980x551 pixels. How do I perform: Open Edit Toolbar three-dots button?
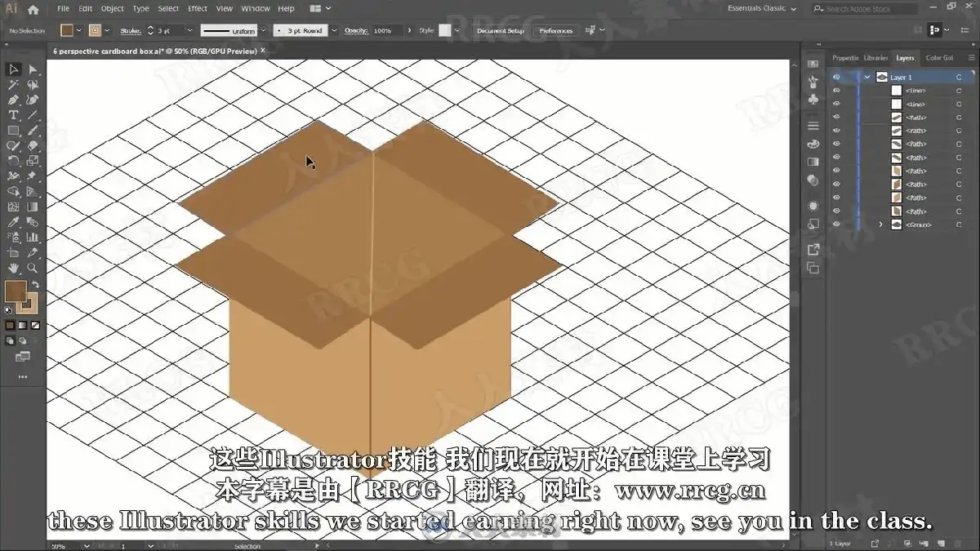[x=22, y=377]
